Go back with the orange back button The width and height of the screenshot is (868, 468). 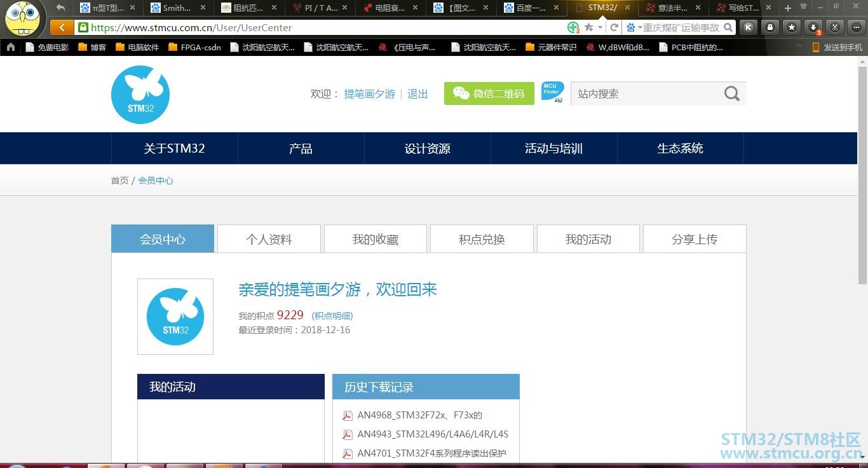pos(61,27)
